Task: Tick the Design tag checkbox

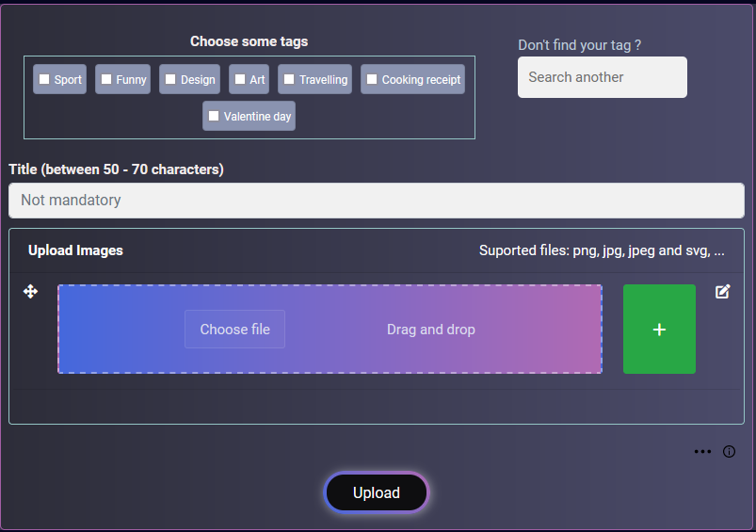Action: pyautogui.click(x=170, y=79)
